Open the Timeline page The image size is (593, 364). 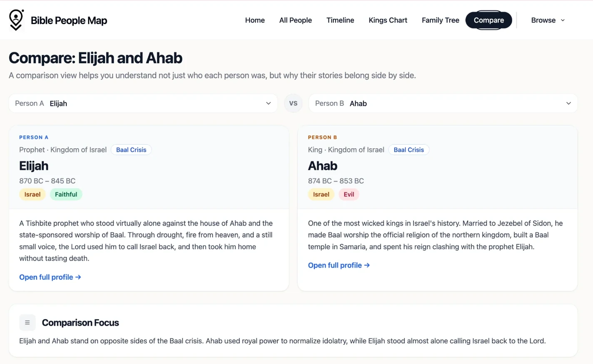tap(340, 20)
